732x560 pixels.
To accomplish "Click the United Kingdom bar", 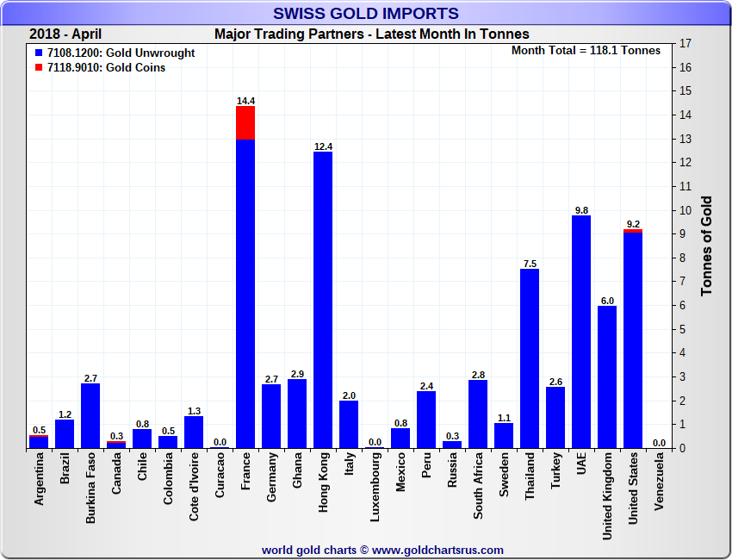I will [607, 376].
